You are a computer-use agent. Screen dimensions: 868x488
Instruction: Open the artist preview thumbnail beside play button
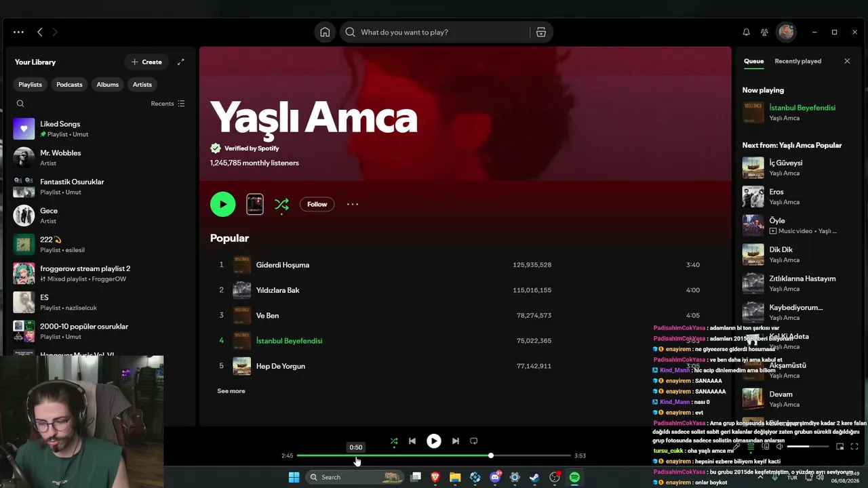[255, 204]
